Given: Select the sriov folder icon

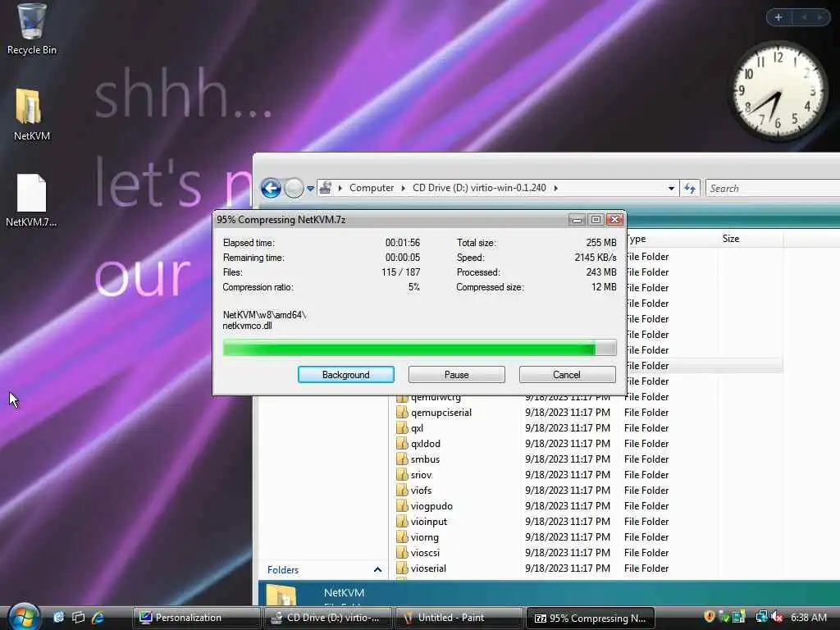Looking at the screenshot, I should tap(402, 475).
